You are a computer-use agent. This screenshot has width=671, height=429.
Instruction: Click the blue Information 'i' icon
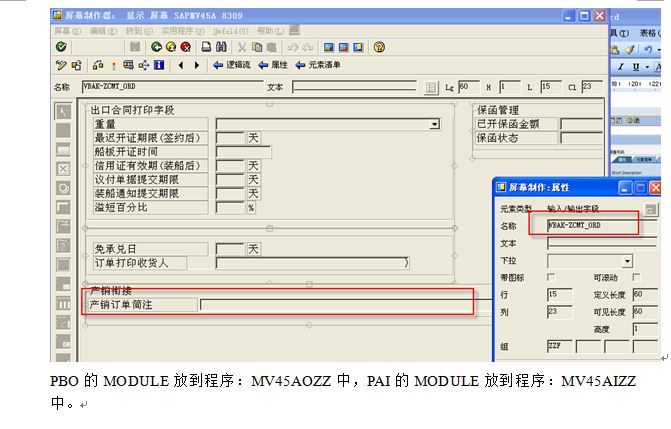(159, 65)
